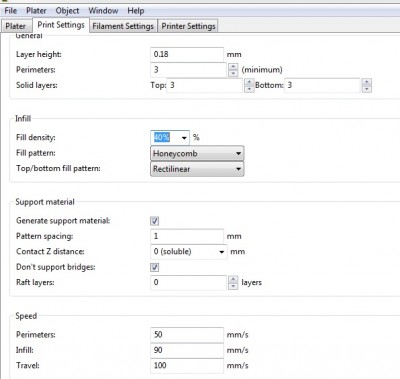Image resolution: width=400 pixels, height=379 pixels.
Task: Open the Help menu
Action: click(x=136, y=11)
